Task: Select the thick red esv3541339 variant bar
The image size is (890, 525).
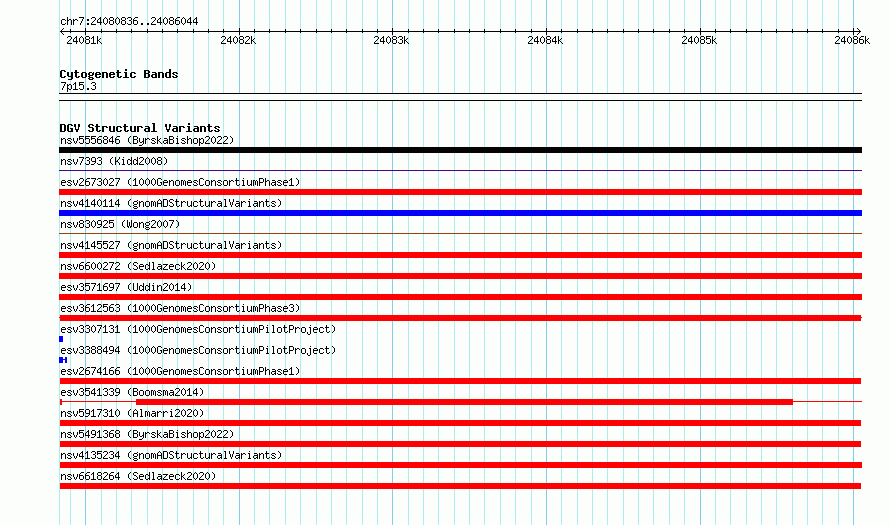Action: pos(464,402)
